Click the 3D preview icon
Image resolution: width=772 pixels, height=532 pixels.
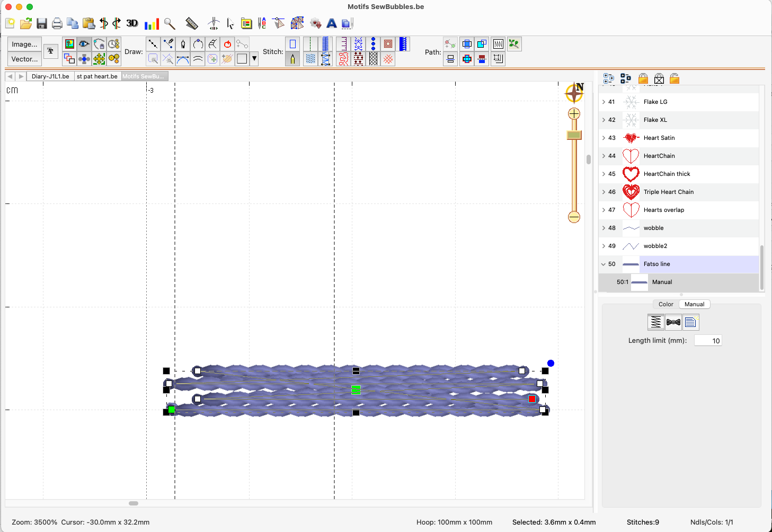[x=132, y=23]
